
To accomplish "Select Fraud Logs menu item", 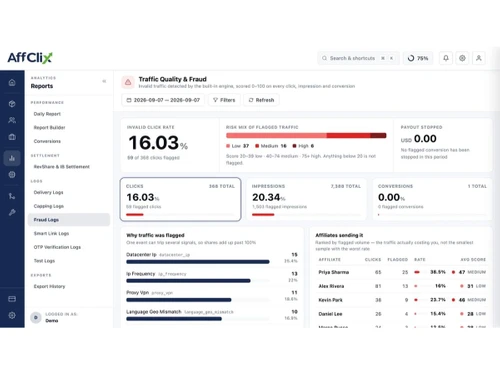I will (69, 220).
